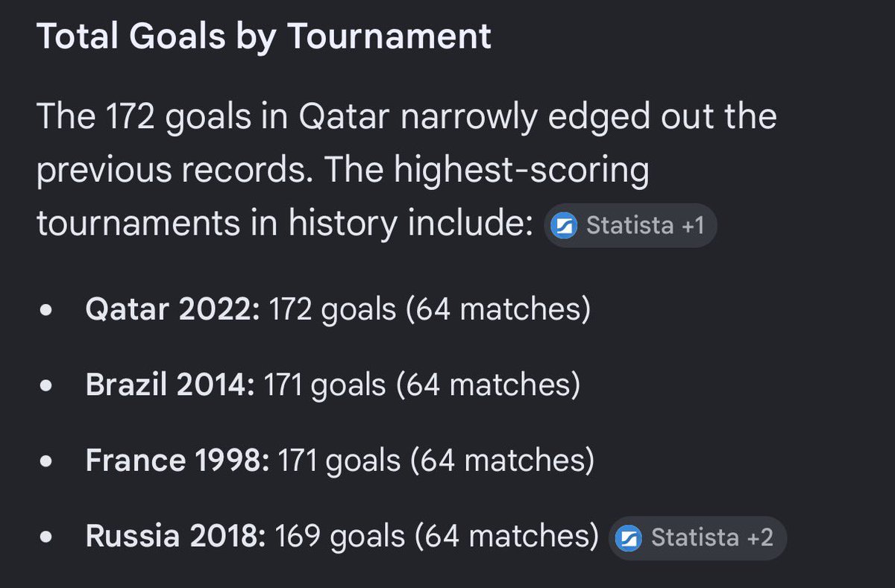Click the bullet point before France 1998
Viewport: 895px width, 588px height.
tap(47, 462)
